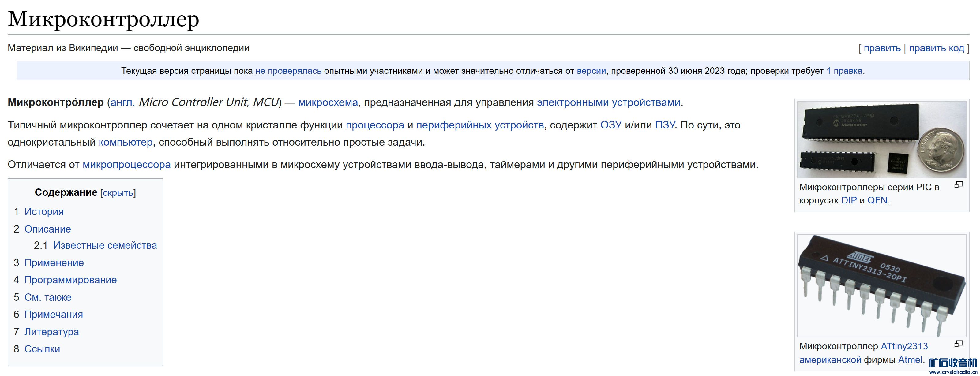Navigate to the 'Программирование' section
Image resolution: width=980 pixels, height=376 pixels.
(x=70, y=280)
